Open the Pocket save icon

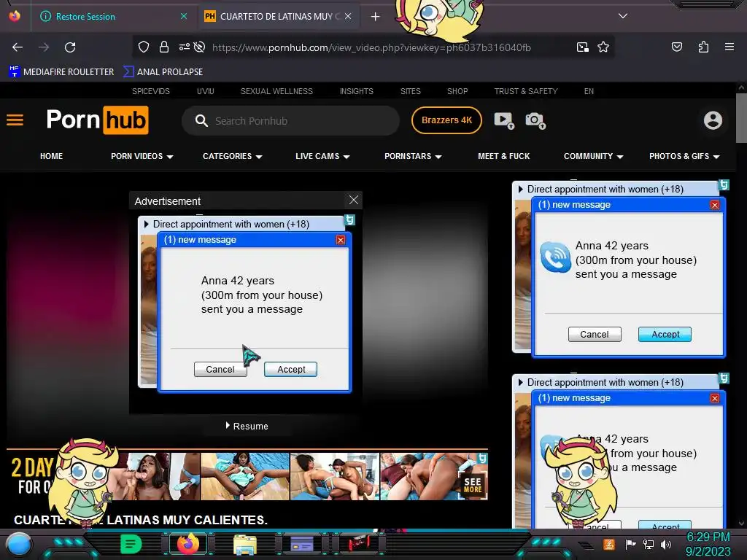click(676, 47)
